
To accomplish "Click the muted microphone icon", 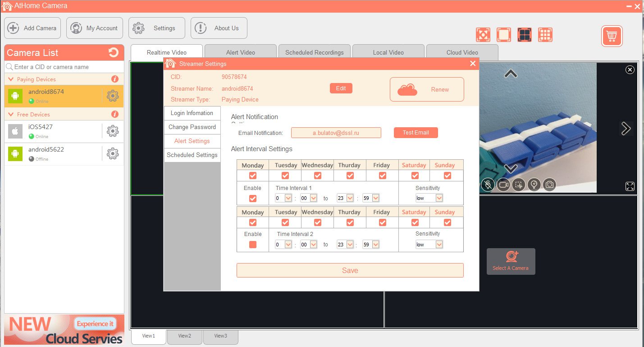I will [488, 184].
